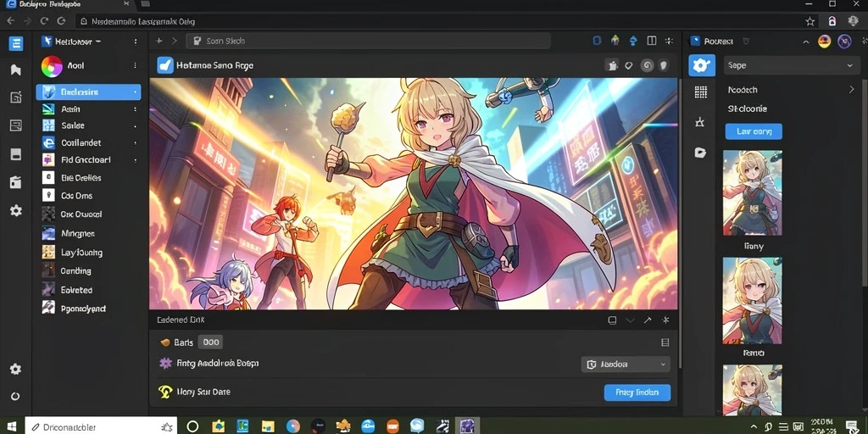This screenshot has height=434, width=868.
Task: Toggle the split view icon in top toolbar
Action: pos(652,41)
